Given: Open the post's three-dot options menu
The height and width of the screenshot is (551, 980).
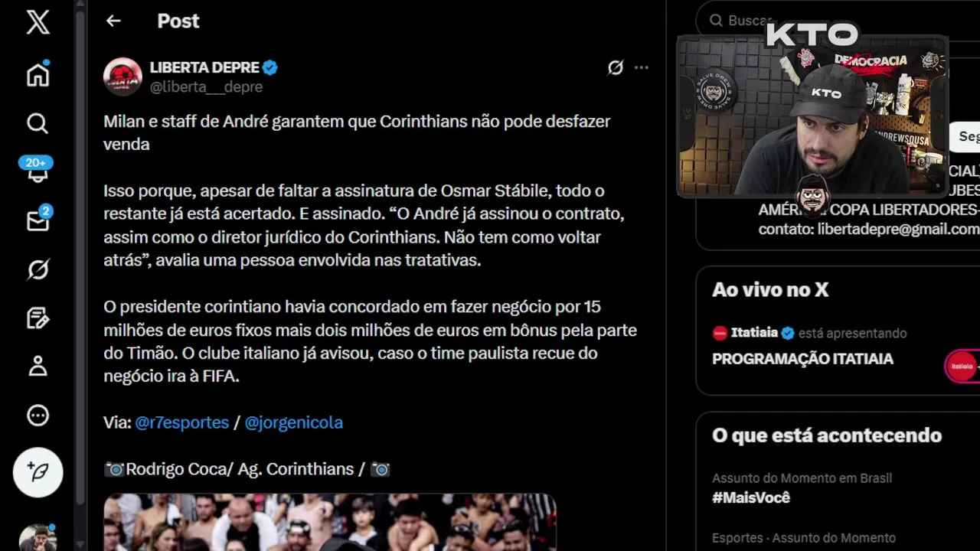Looking at the screenshot, I should 642,67.
